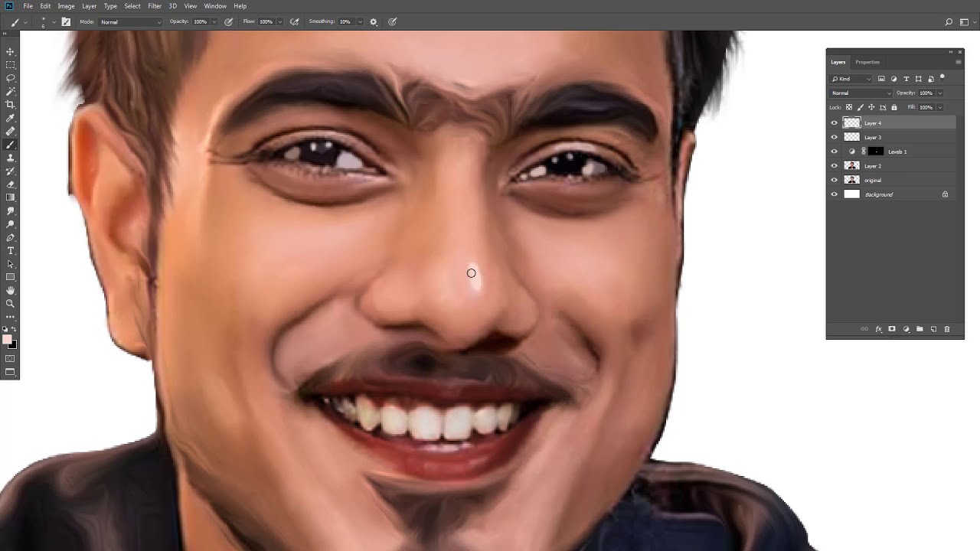This screenshot has width=980, height=551.
Task: Select the Brush tool in toolbox
Action: (x=10, y=145)
